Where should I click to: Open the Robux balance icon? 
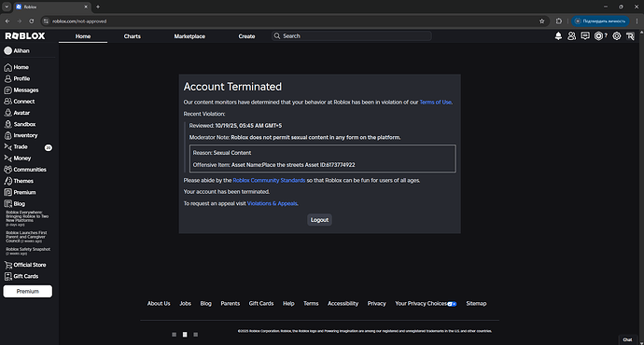pos(600,36)
